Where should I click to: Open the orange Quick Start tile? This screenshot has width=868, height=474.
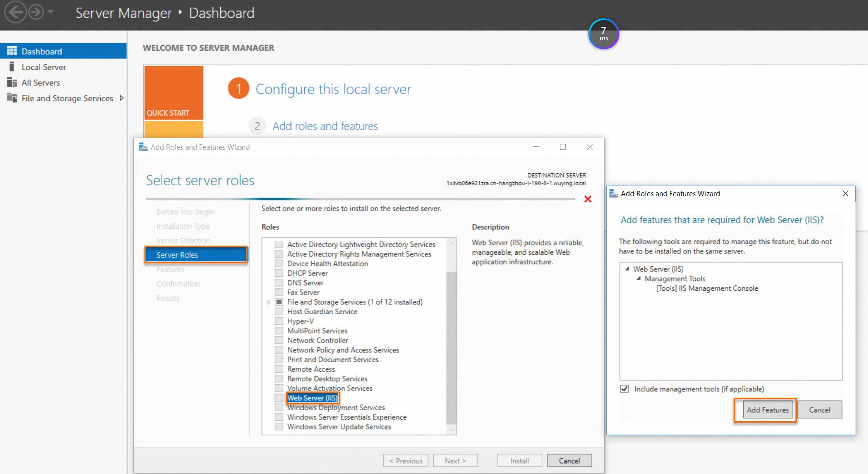[174, 93]
